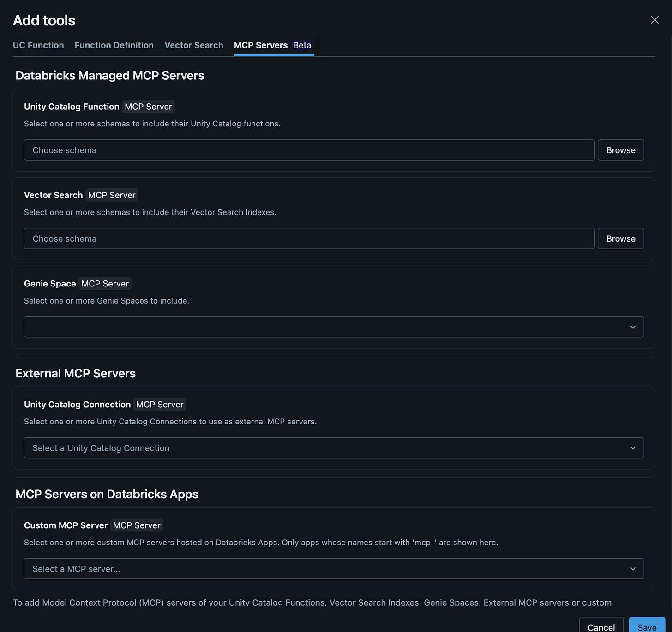Screen dimensions: 672x632
Task: Select the MCP Servers tab
Action: (x=261, y=45)
